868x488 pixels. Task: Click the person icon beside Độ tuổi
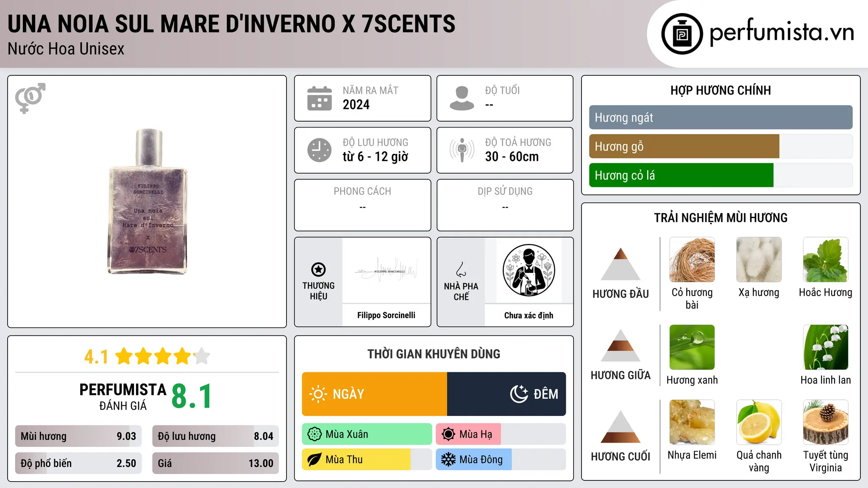(x=462, y=98)
